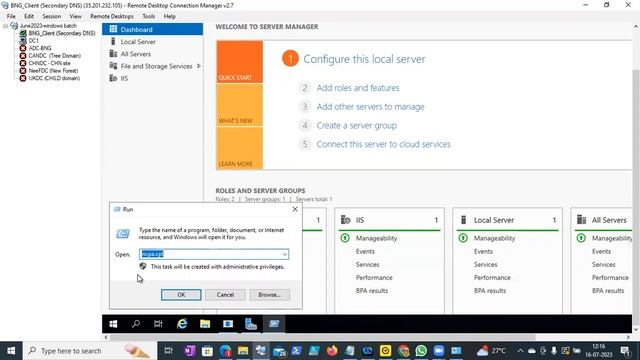The image size is (640, 360).
Task: Open OneNote from host taskbar
Action: point(190,351)
